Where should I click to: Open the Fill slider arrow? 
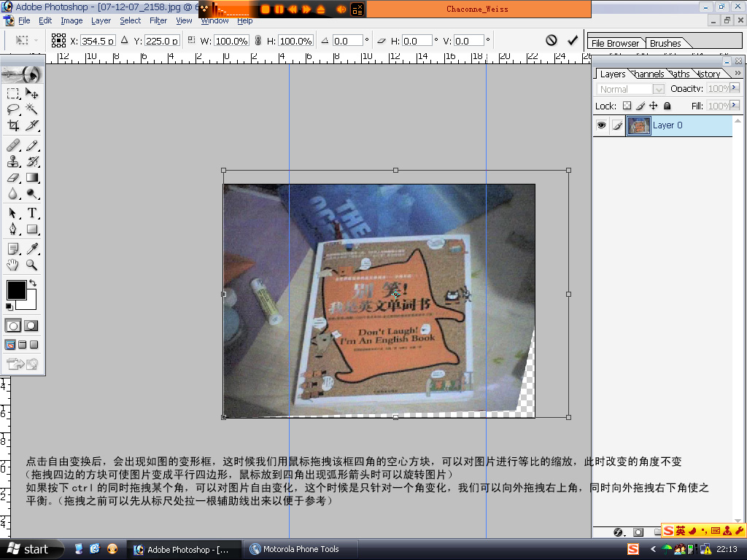735,104
